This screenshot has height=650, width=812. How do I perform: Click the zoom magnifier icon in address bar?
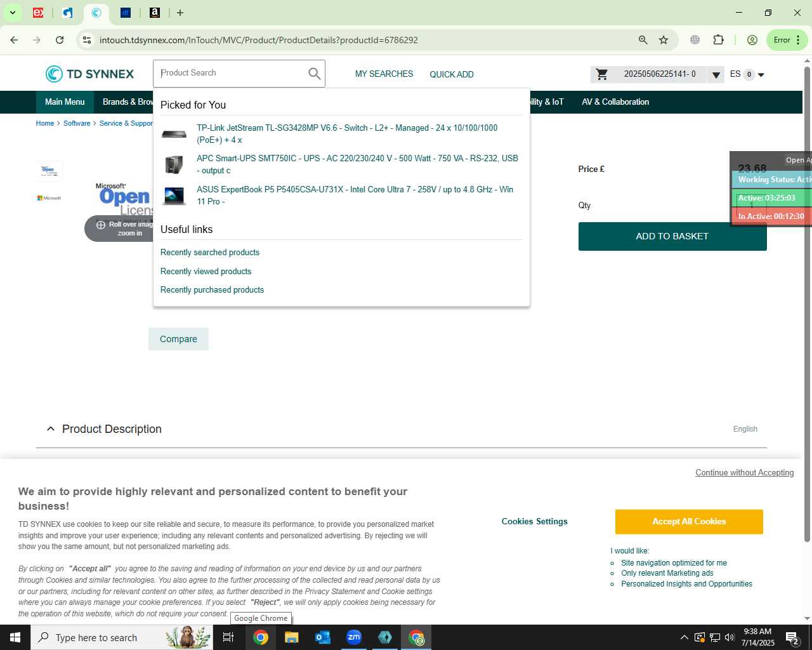point(643,40)
